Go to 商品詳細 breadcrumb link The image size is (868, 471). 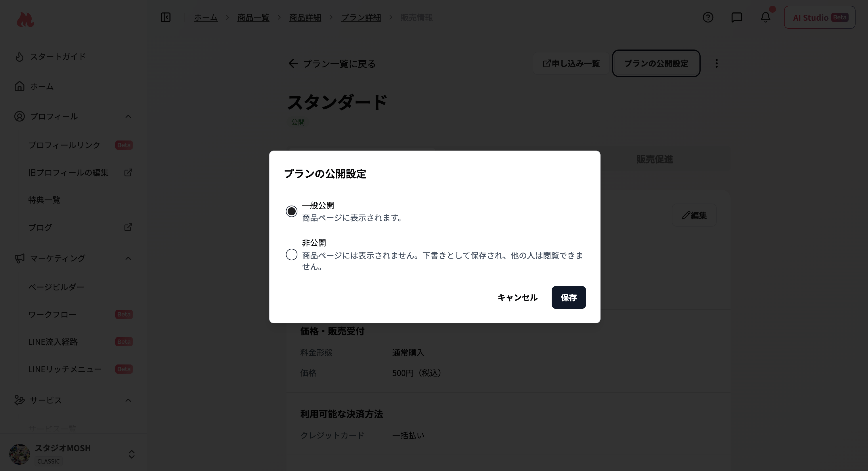click(305, 17)
